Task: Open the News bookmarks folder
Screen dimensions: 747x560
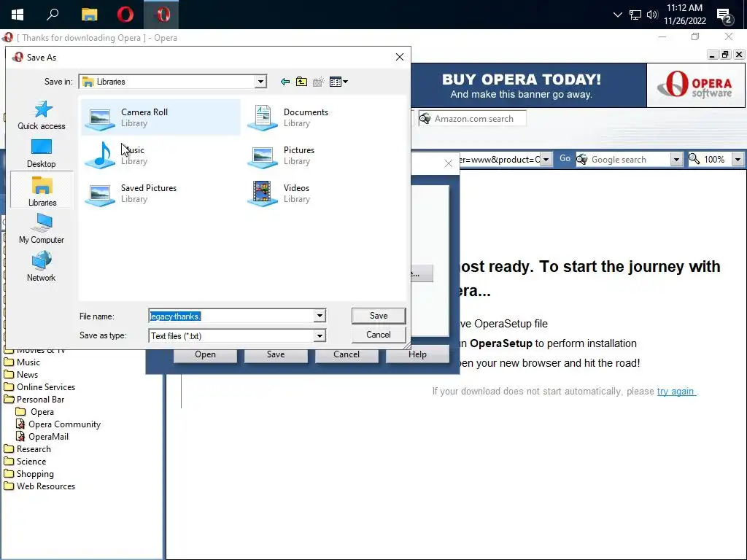Action: (x=21, y=375)
